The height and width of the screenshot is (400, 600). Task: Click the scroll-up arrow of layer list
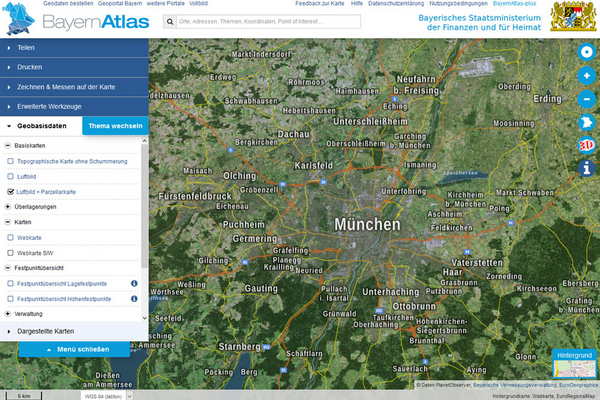coord(144,141)
